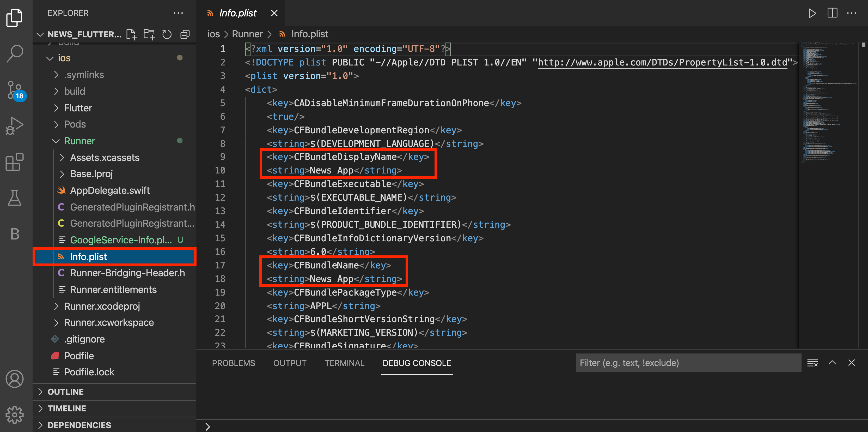
Task: Expand the Pods folder
Action: click(x=75, y=124)
